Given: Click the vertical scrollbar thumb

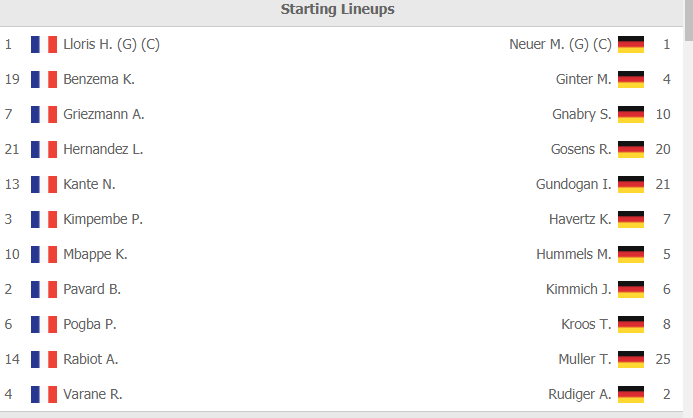Looking at the screenshot, I should tap(689, 20).
